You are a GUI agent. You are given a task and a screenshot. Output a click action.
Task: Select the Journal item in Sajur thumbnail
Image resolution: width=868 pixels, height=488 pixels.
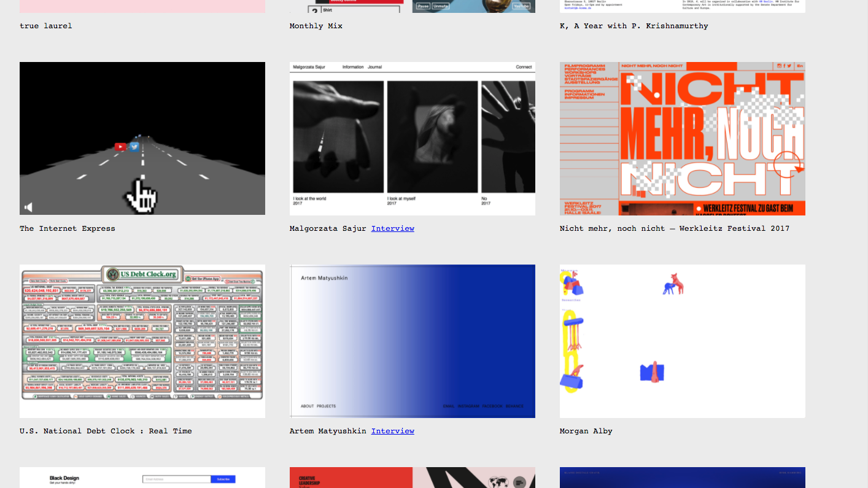pos(374,67)
